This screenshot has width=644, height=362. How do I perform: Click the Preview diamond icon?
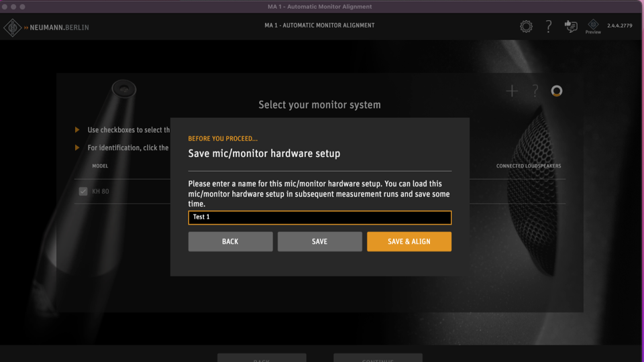coord(593,26)
